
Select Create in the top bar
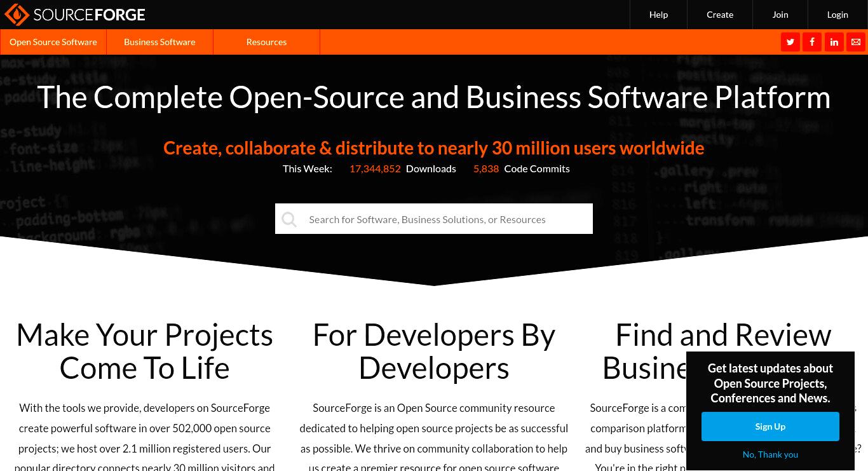(x=720, y=15)
